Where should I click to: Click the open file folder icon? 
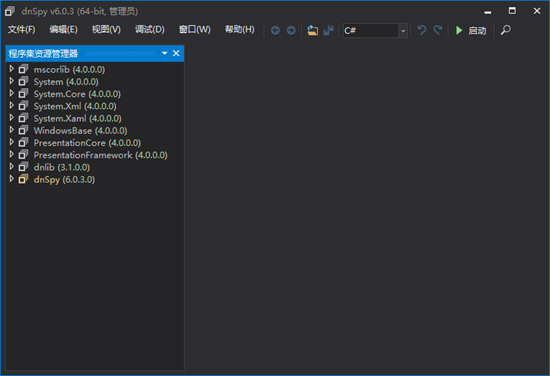point(312,31)
